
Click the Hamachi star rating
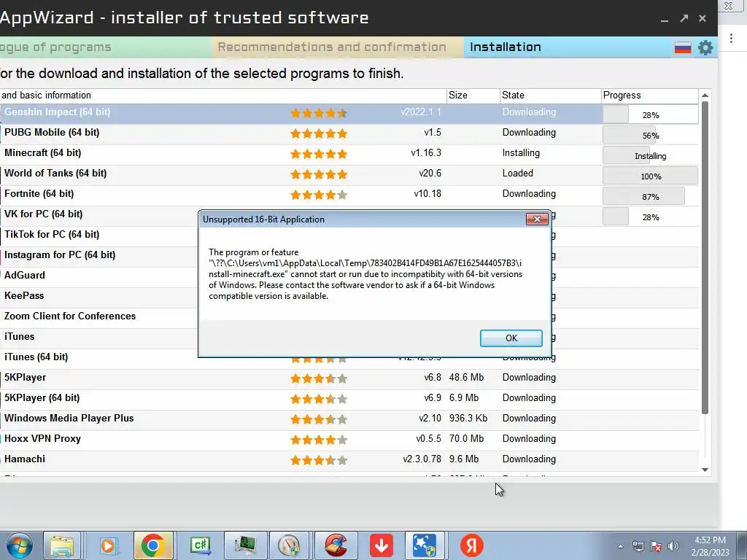319,461
